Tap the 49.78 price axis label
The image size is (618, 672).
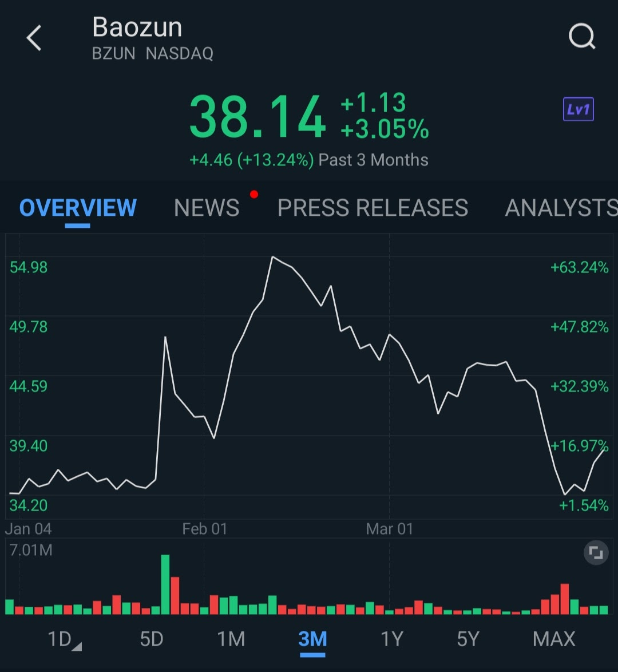point(28,327)
